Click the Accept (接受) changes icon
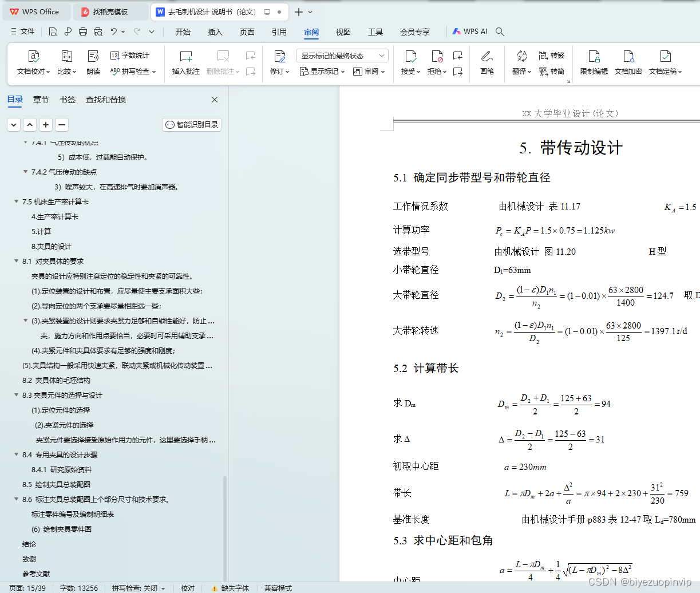 pos(410,56)
